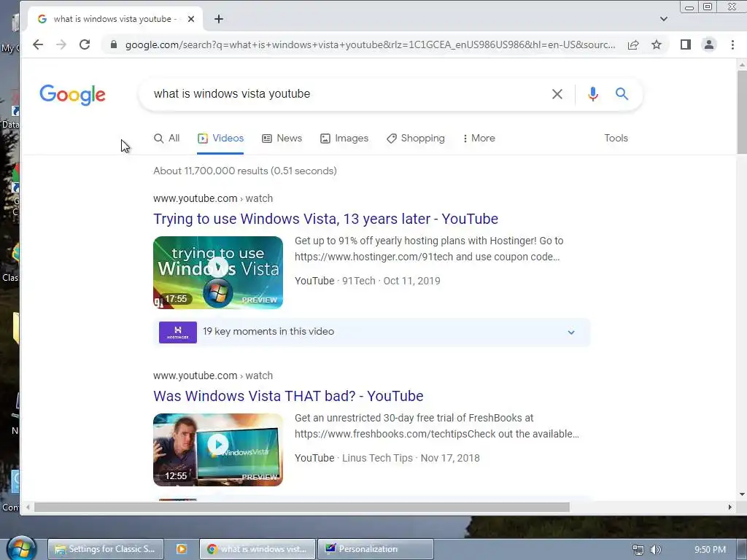Play the 91Tech Windows Vista video thumbnail

pyautogui.click(x=217, y=273)
